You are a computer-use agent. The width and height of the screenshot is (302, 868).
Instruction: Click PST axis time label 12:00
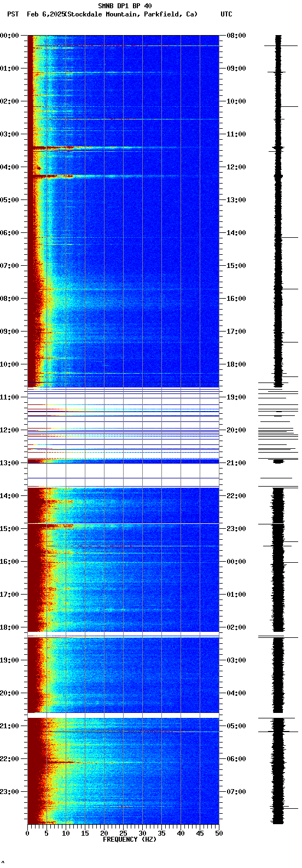[10, 430]
